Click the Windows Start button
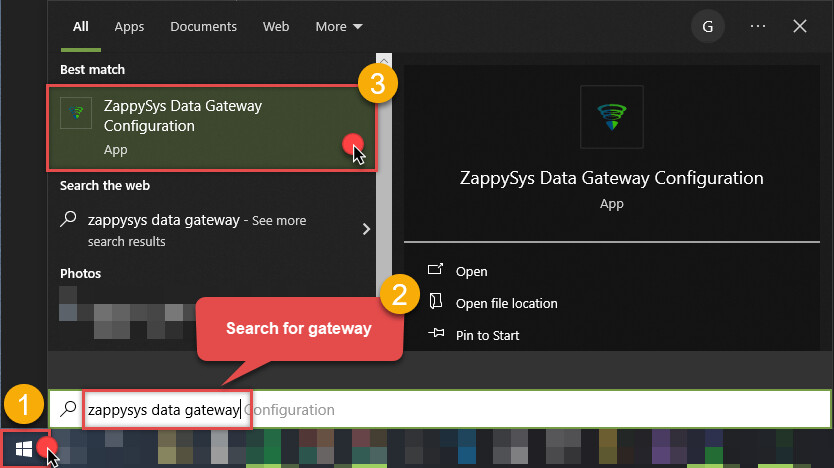The height and width of the screenshot is (468, 834). coord(24,448)
